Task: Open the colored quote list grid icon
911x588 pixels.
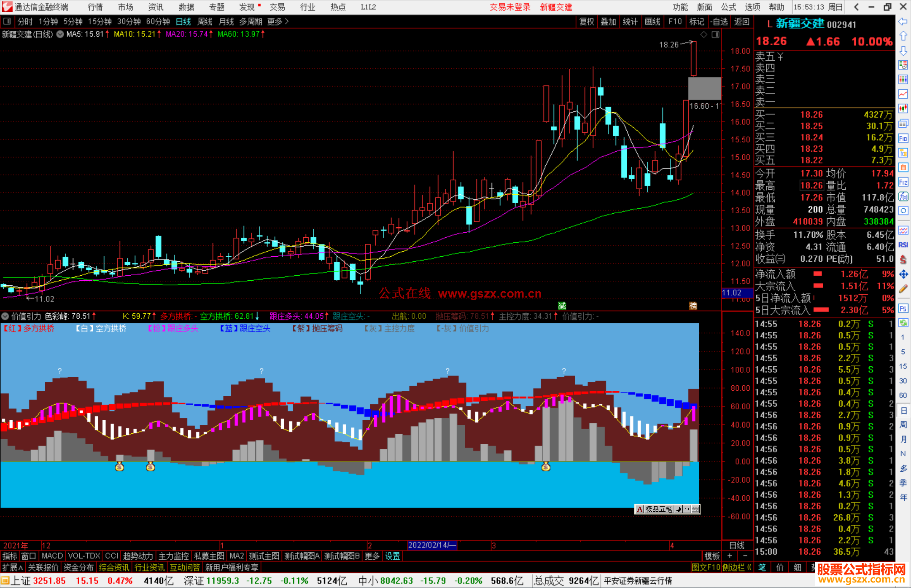Action: [903, 80]
